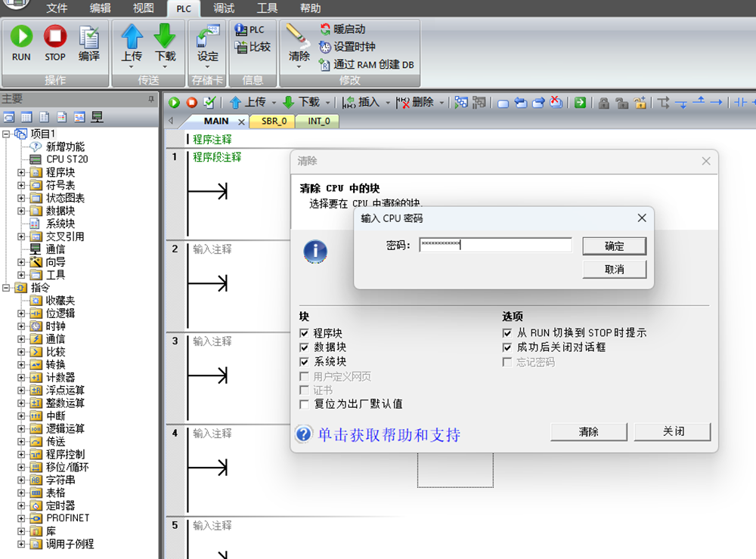
Task: Expand the 程序块 tree node
Action: [x=21, y=173]
